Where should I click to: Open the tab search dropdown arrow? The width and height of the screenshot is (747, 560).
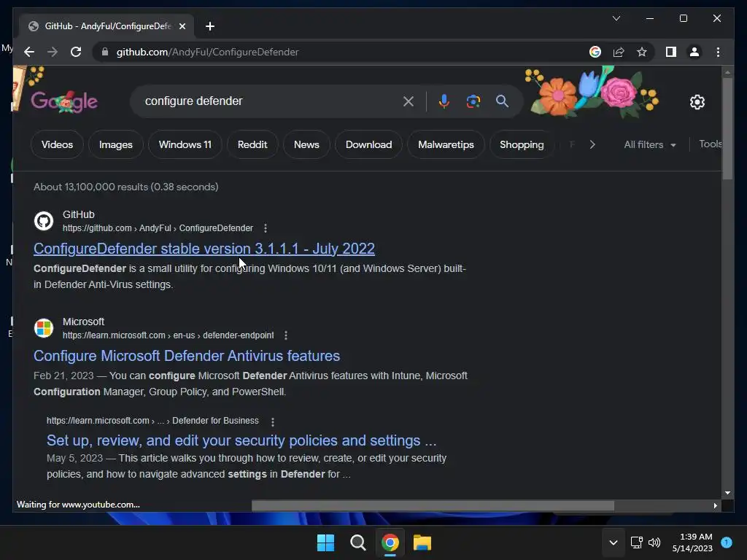(x=616, y=18)
